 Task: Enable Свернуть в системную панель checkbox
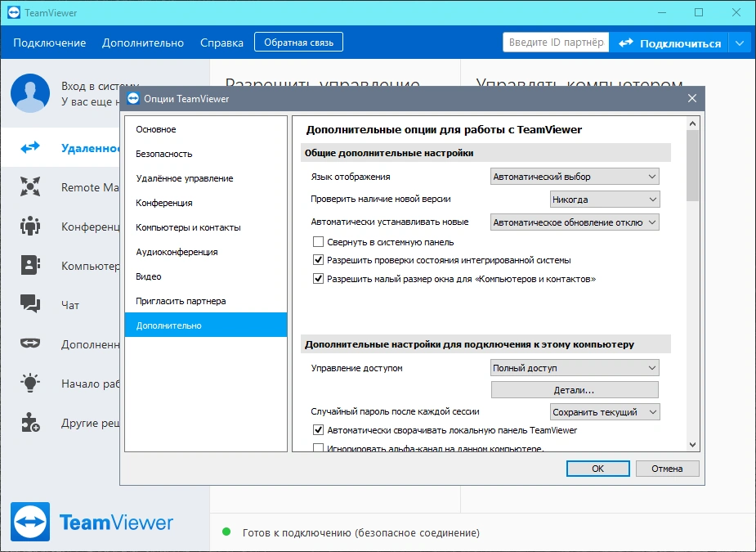point(318,242)
